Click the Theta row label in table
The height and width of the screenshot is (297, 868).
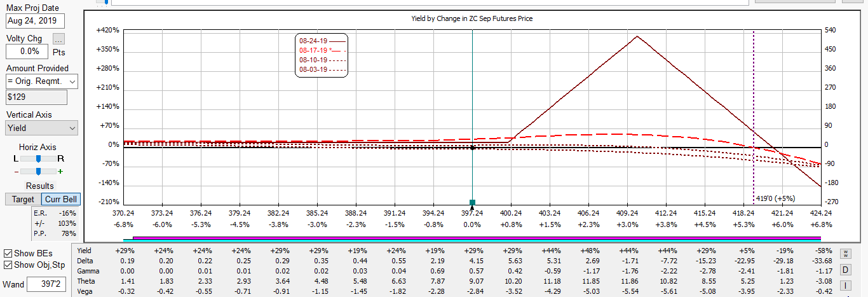[x=86, y=281]
